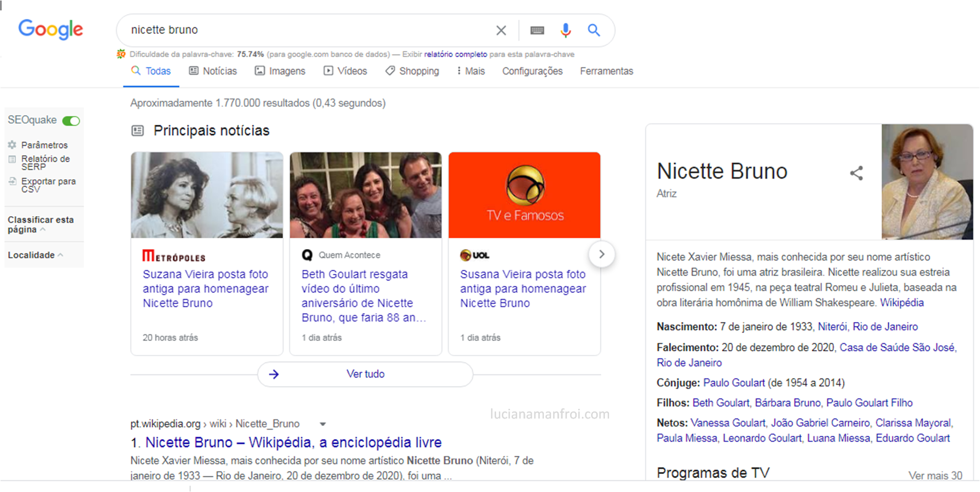Screen dimensions: 980x492
Task: Switch to the Imagens tab
Action: click(280, 71)
